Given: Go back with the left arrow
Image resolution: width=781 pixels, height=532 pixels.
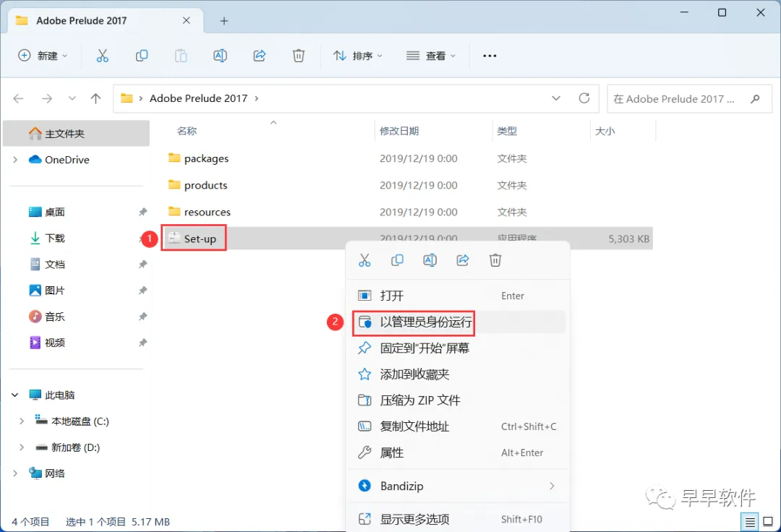Looking at the screenshot, I should coord(18,98).
